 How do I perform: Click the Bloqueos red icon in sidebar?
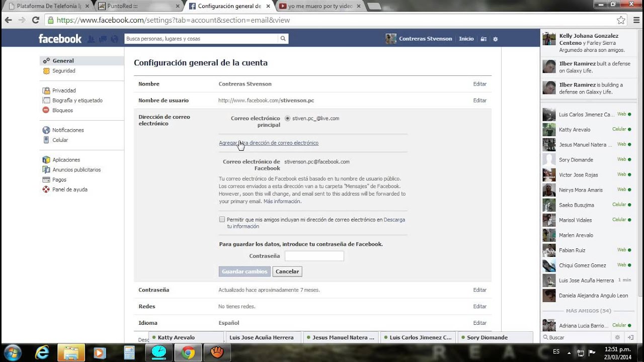46,110
